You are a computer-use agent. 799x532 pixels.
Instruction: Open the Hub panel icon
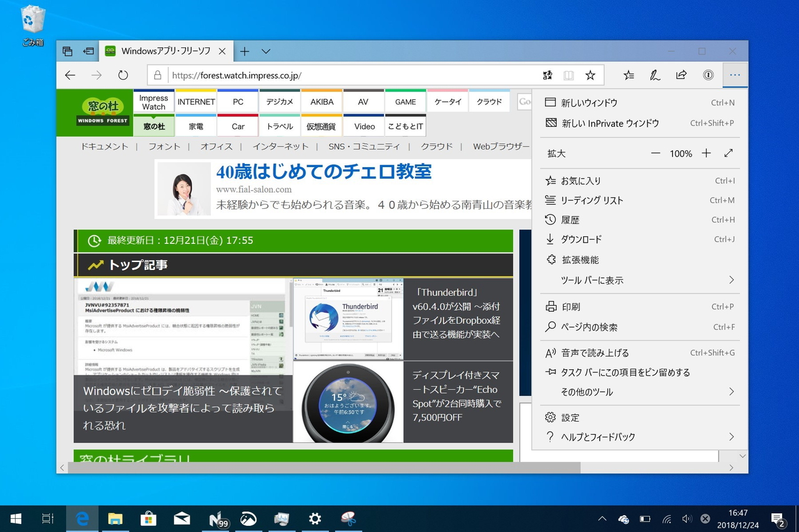click(x=628, y=75)
